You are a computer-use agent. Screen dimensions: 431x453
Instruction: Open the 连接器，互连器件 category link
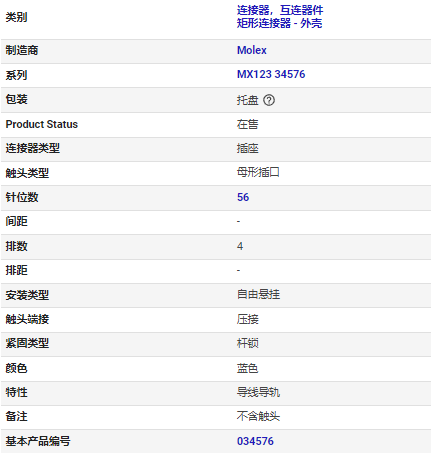point(280,10)
